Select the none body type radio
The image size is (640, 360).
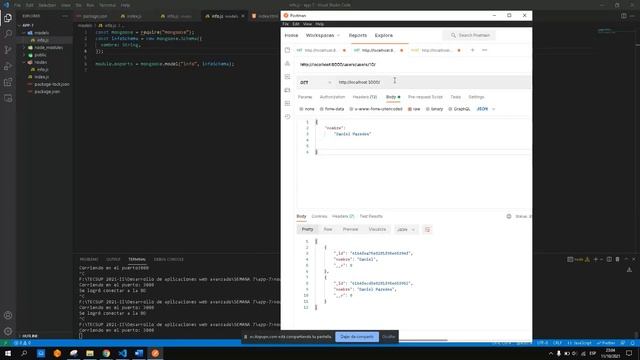tap(301, 109)
